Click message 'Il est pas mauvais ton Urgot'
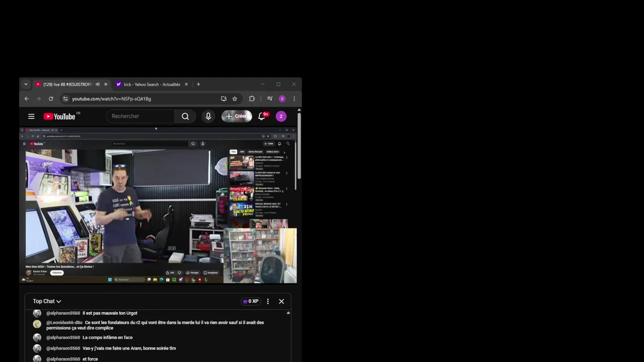Image resolution: width=644 pixels, height=362 pixels. (110, 313)
